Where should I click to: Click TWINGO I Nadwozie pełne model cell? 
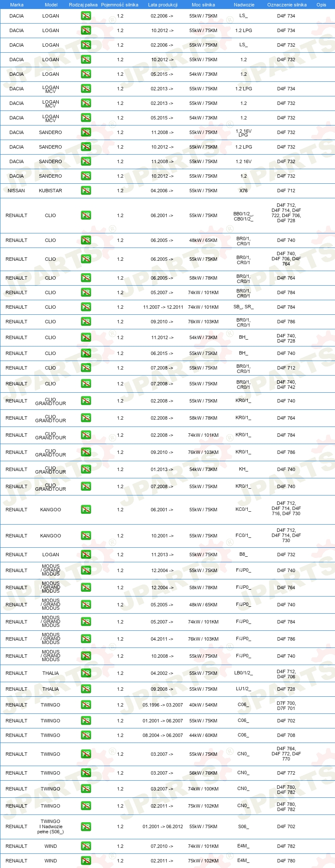coord(51,826)
